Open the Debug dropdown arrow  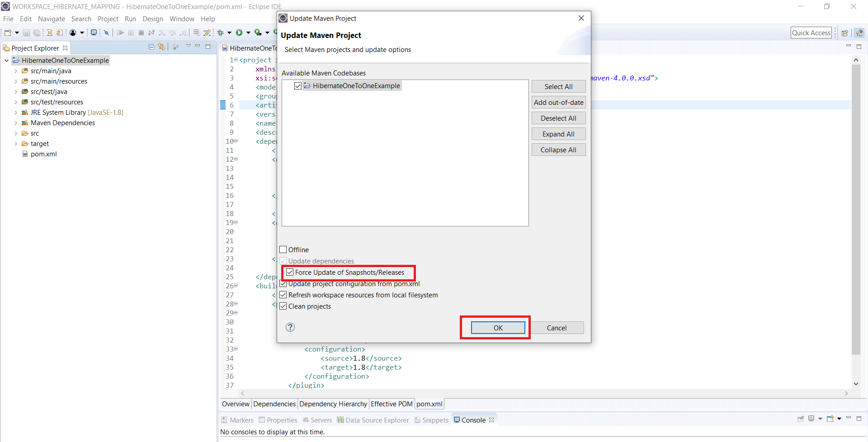[x=229, y=33]
